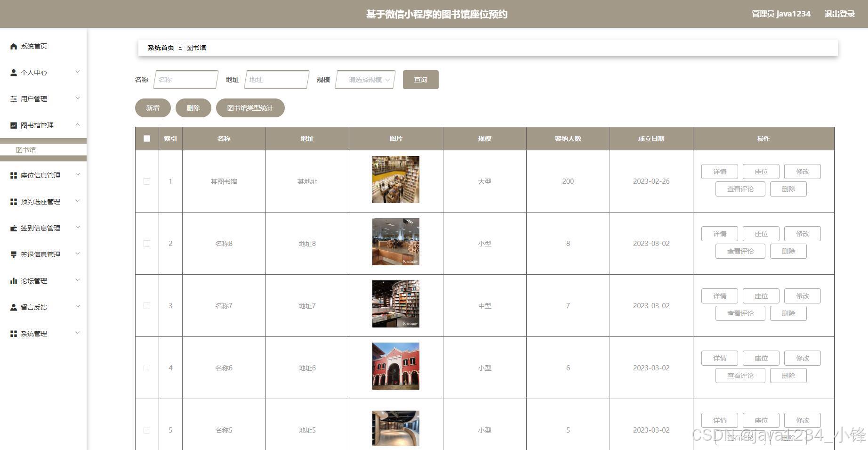Click the grid icon beside 座位信息管理
Viewport: 868px width, 450px height.
14,175
